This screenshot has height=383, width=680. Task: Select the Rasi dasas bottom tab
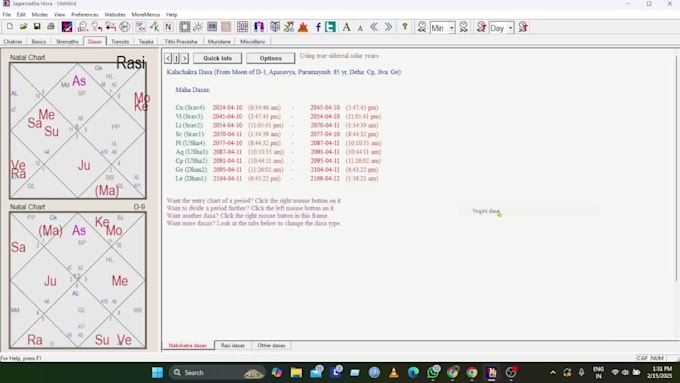pos(233,345)
